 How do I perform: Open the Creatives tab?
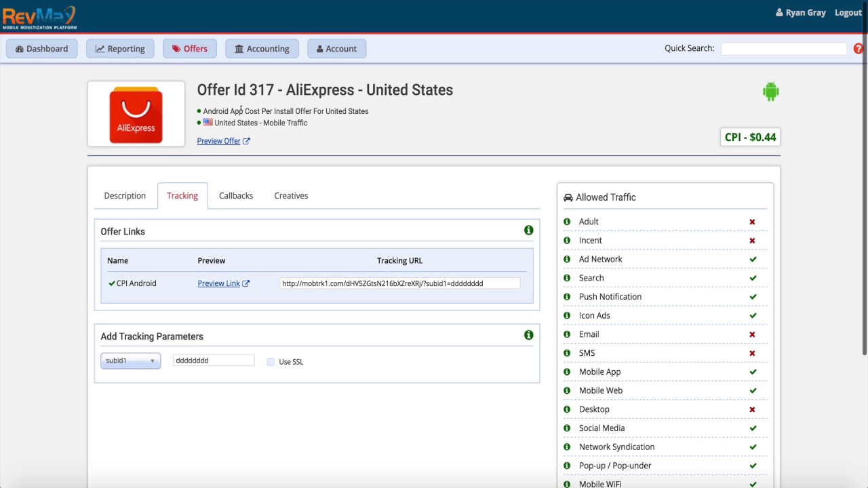(291, 196)
